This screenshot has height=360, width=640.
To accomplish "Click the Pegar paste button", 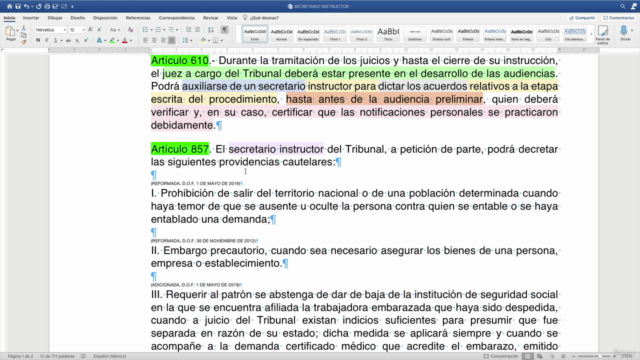I will pyautogui.click(x=10, y=33).
